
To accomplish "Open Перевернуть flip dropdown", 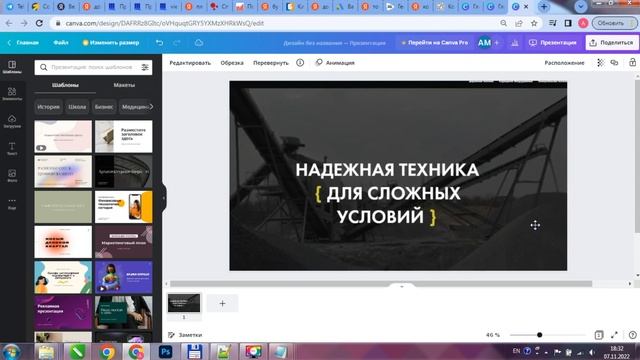I will click(x=271, y=63).
